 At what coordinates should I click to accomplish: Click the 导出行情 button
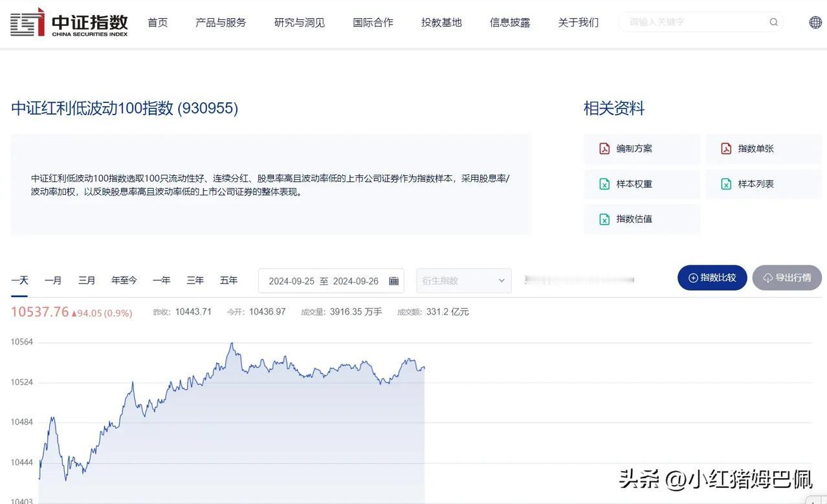[787, 278]
